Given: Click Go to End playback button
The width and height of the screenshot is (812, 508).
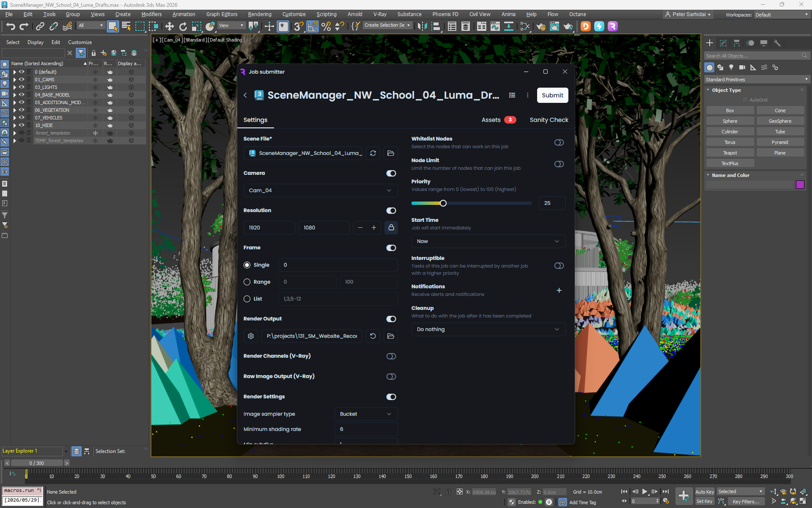Looking at the screenshot, I should tap(666, 491).
